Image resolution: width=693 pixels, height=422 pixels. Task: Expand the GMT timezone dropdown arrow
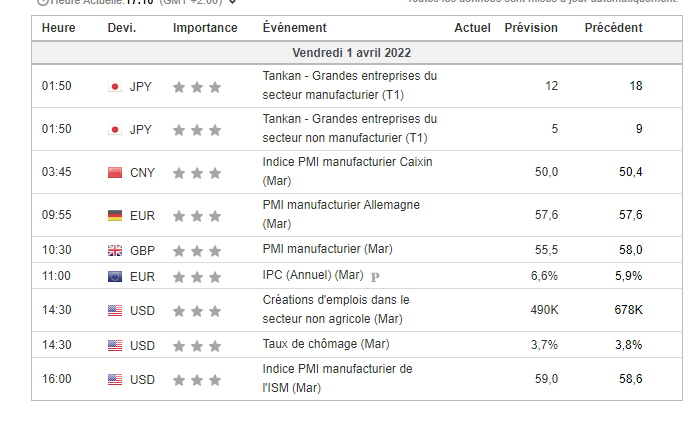(233, 3)
